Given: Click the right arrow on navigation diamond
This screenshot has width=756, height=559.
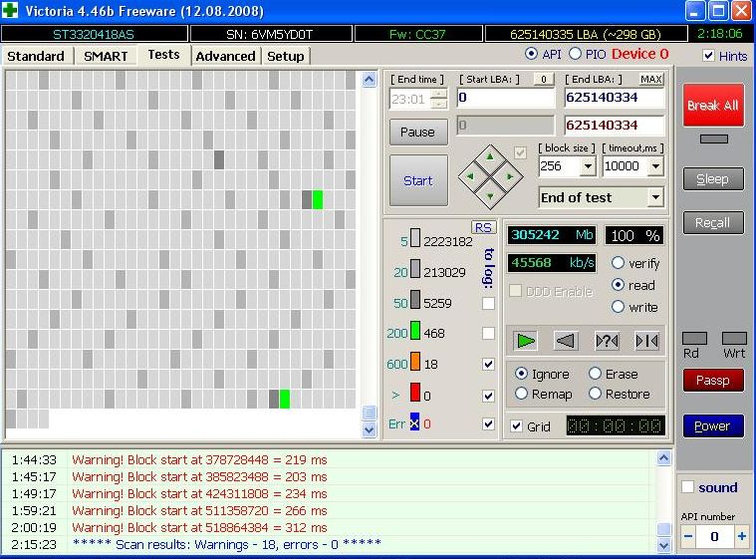Looking at the screenshot, I should pos(510,176).
